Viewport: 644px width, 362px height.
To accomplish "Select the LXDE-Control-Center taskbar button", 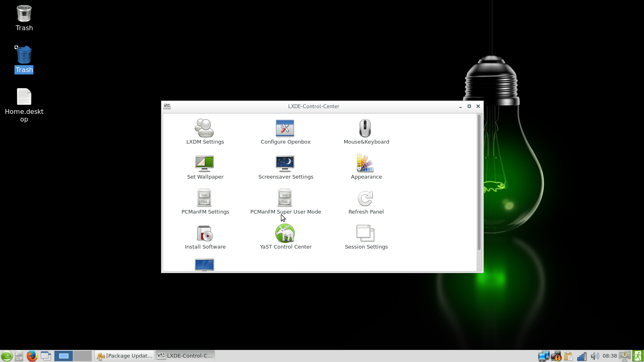I will pos(186,356).
